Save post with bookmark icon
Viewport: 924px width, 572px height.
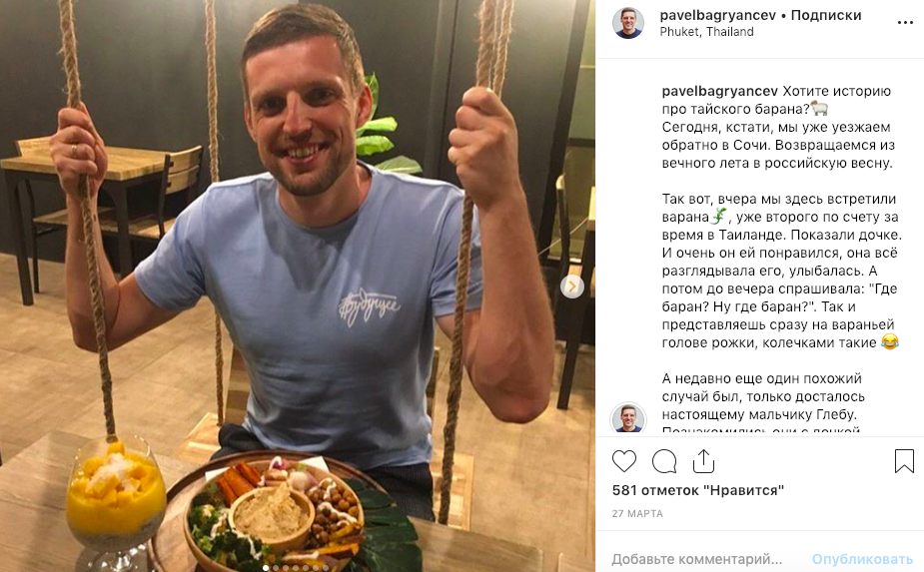[904, 461]
